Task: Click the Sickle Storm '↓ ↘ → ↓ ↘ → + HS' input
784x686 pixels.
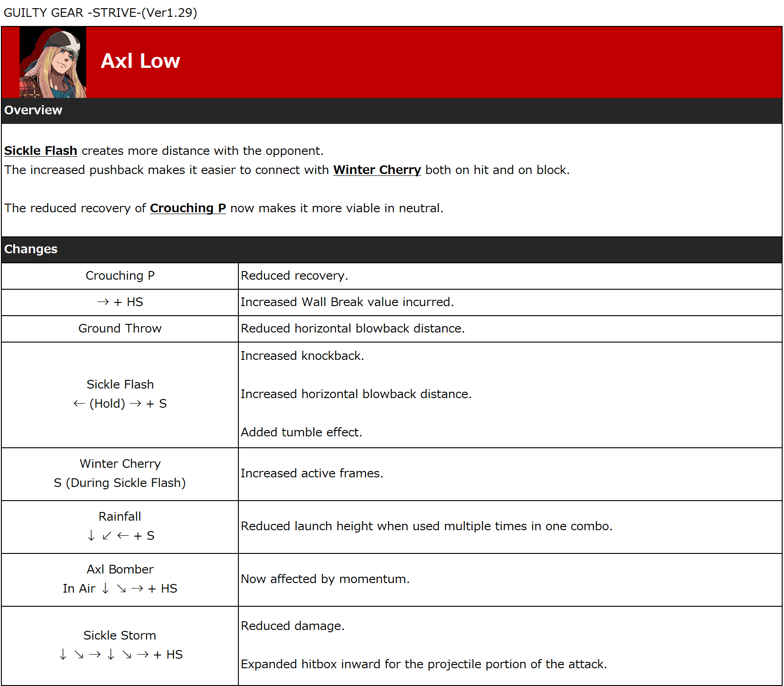Action: (x=120, y=655)
